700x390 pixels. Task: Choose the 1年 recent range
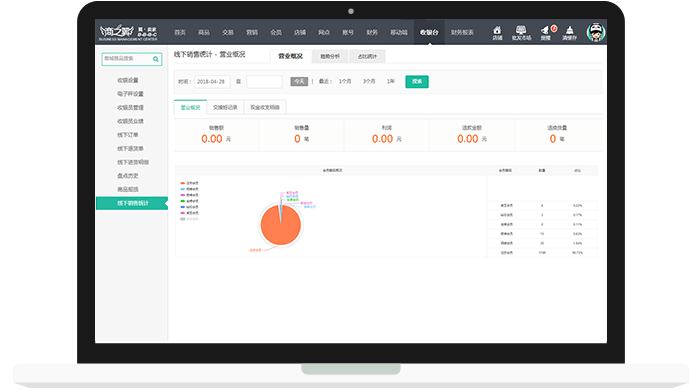click(391, 81)
